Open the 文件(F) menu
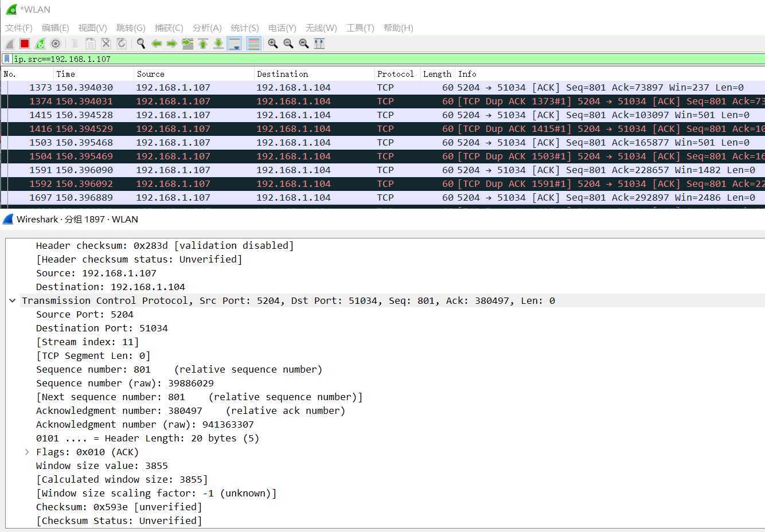765x532 pixels. [x=19, y=28]
